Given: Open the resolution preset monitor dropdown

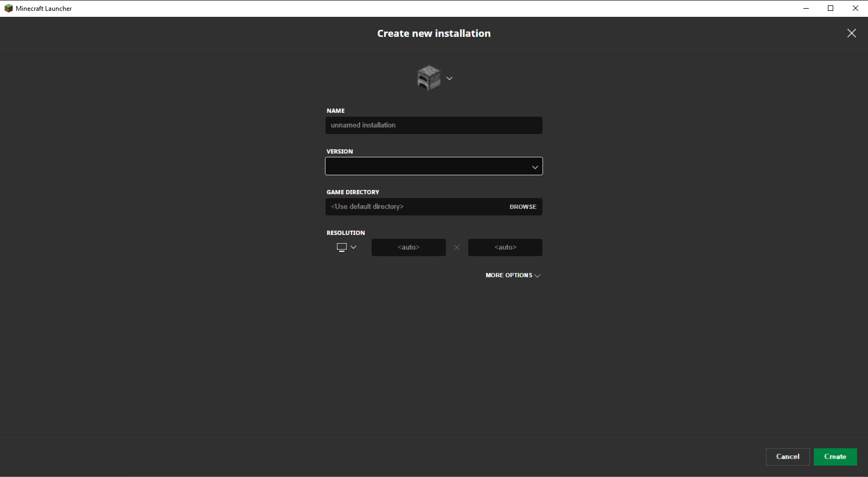Looking at the screenshot, I should (x=347, y=247).
